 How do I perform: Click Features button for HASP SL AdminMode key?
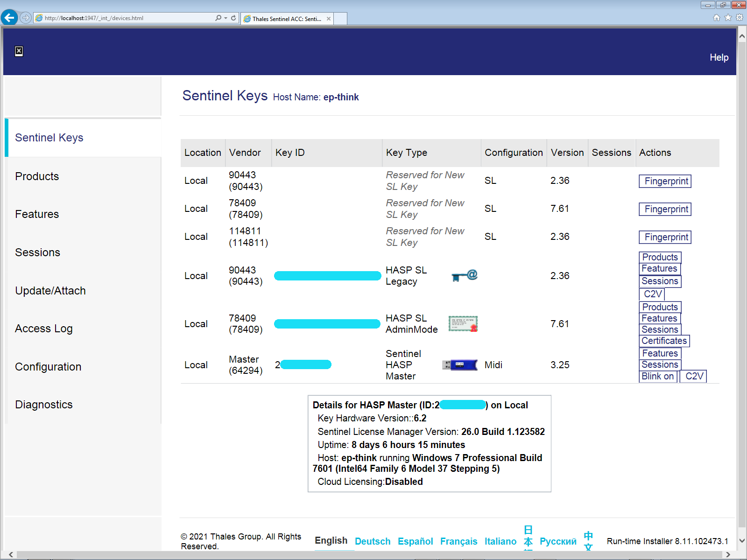(659, 318)
